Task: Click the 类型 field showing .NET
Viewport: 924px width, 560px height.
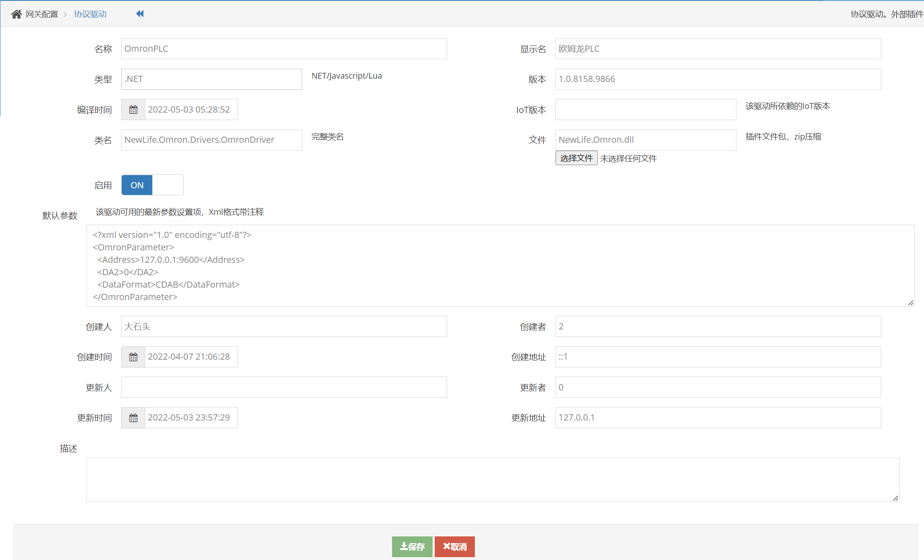Action: pos(211,79)
